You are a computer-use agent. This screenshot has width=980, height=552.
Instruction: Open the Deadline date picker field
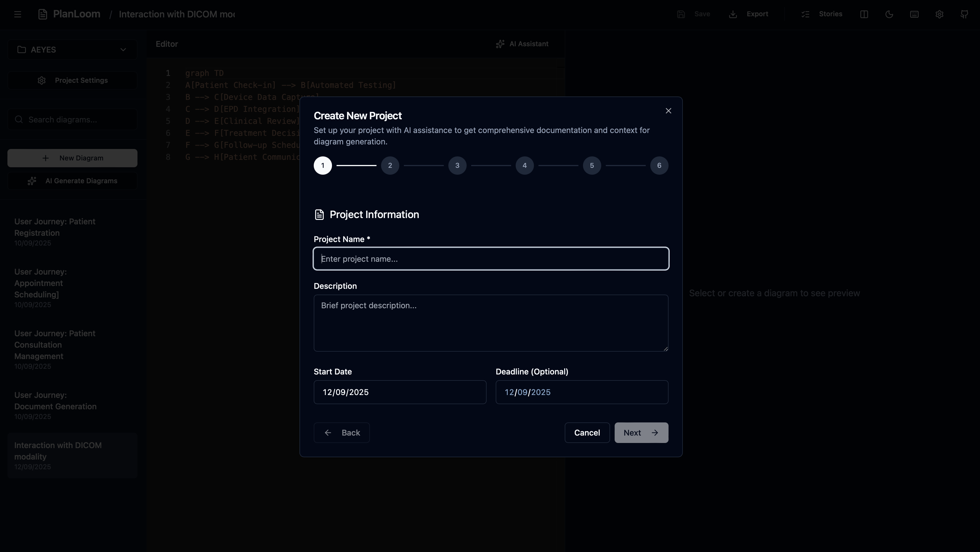tap(581, 392)
